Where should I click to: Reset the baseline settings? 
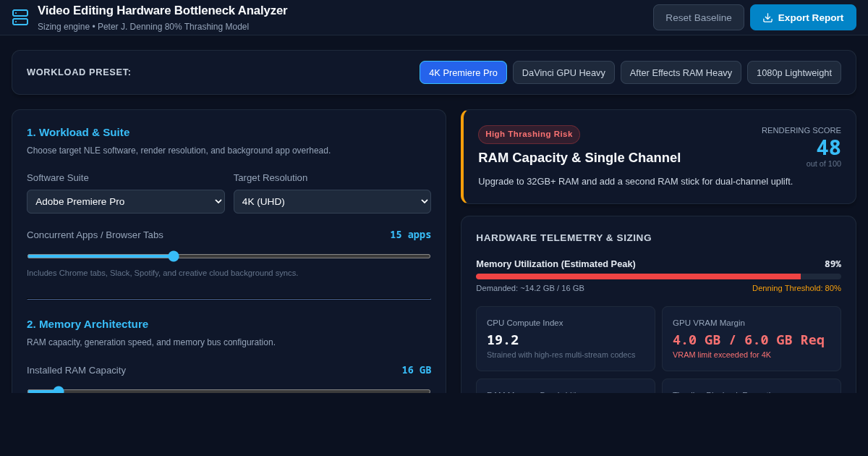click(699, 17)
